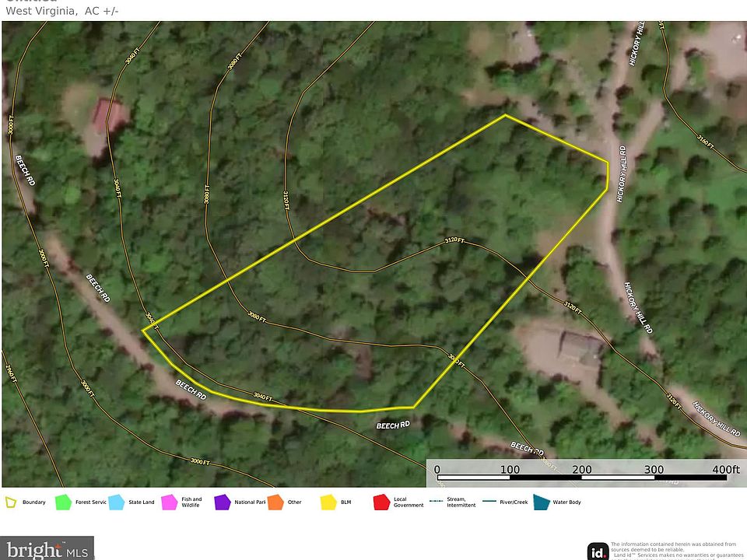Click the '400ft' scale bar label
Image resolution: width=747 pixels, height=560 pixels.
pyautogui.click(x=726, y=470)
